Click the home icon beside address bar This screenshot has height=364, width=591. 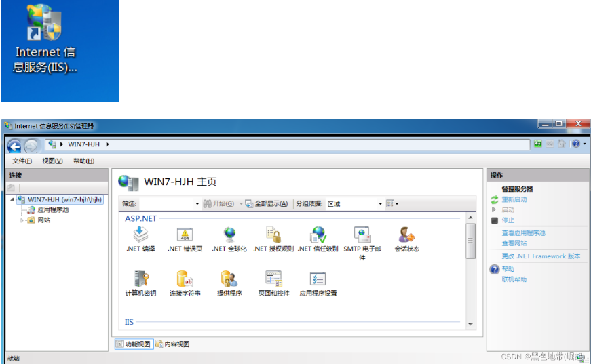coord(562,144)
